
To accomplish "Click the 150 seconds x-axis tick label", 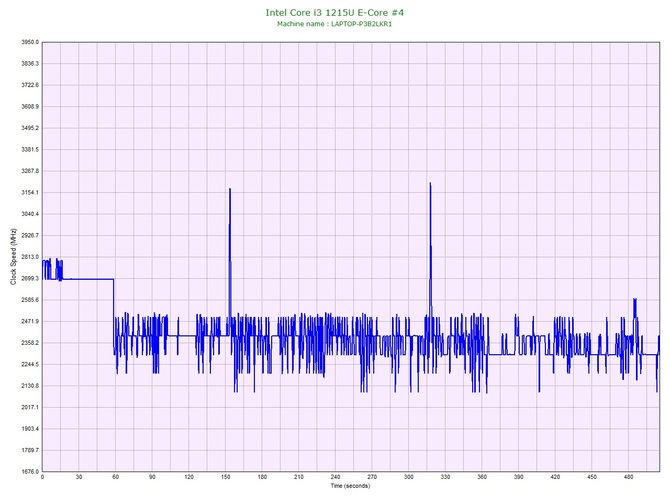I will 226,477.
